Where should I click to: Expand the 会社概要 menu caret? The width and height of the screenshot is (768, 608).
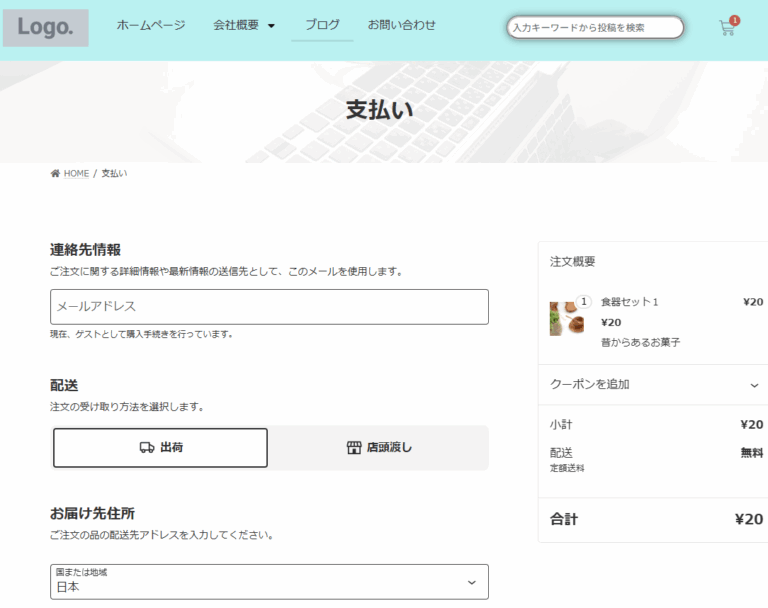pyautogui.click(x=271, y=26)
